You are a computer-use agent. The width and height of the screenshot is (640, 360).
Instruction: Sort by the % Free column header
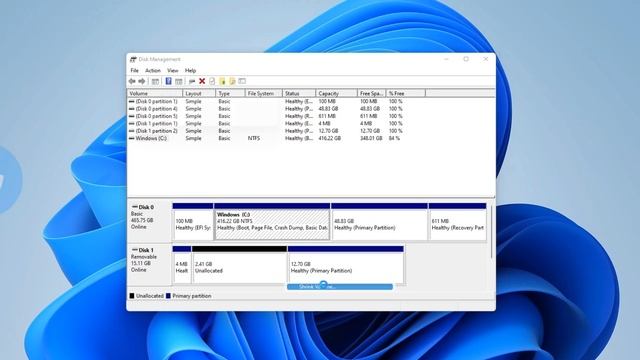405,93
